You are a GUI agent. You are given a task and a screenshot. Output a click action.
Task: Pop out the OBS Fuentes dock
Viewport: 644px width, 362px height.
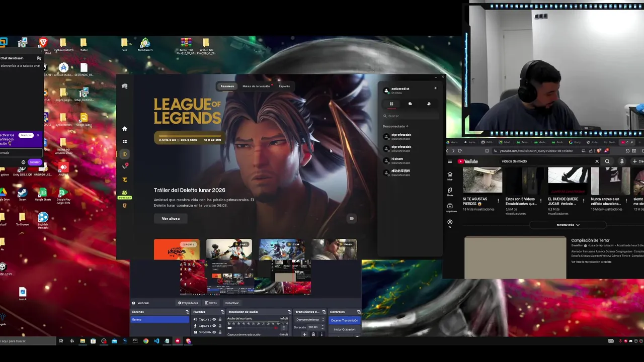click(x=222, y=312)
